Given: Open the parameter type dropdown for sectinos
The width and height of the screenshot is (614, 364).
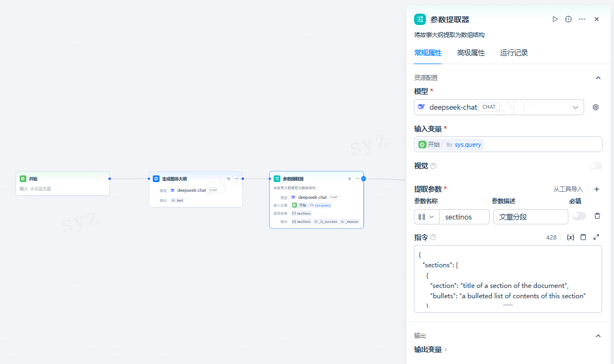Looking at the screenshot, I should (427, 216).
